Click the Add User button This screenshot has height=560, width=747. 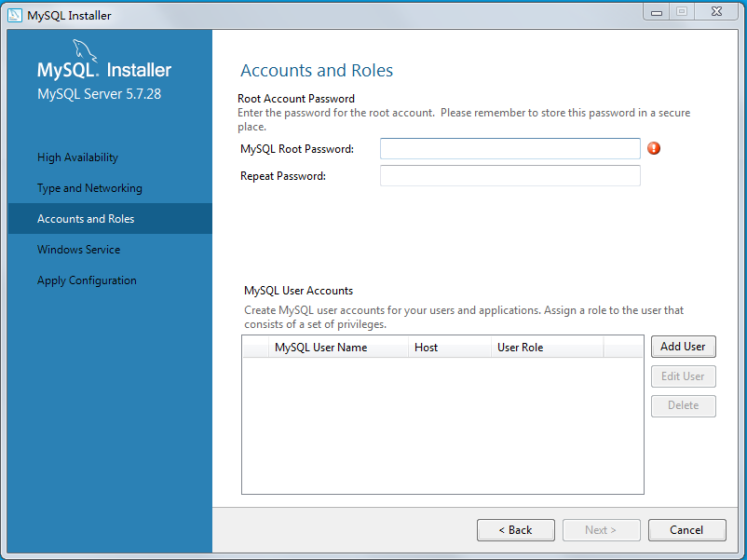coord(683,347)
